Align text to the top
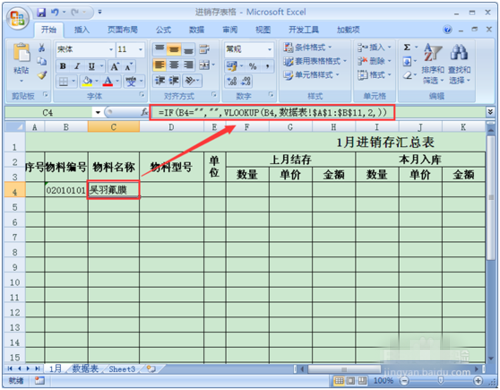Viewport: 500px width, 390px height. coord(159,49)
